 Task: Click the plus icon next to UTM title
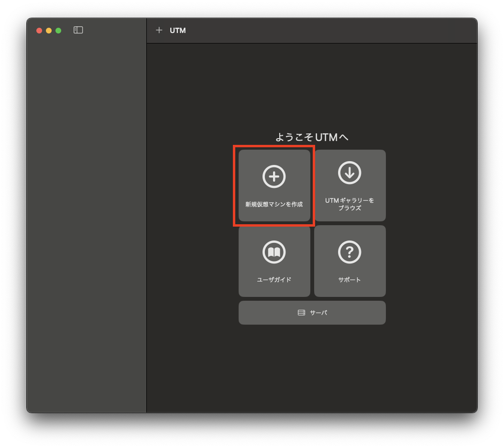[159, 30]
